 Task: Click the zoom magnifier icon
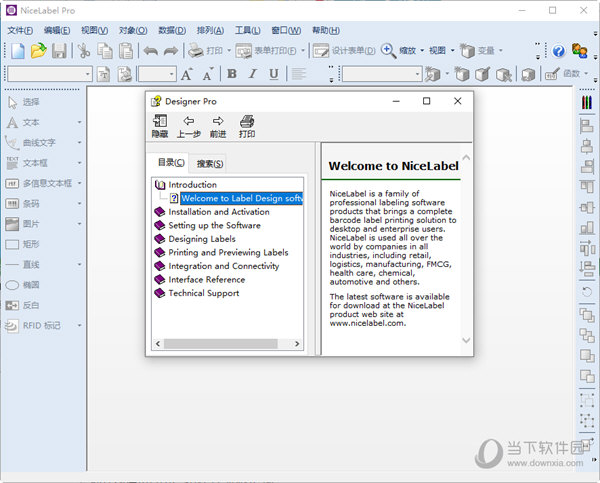tap(388, 51)
